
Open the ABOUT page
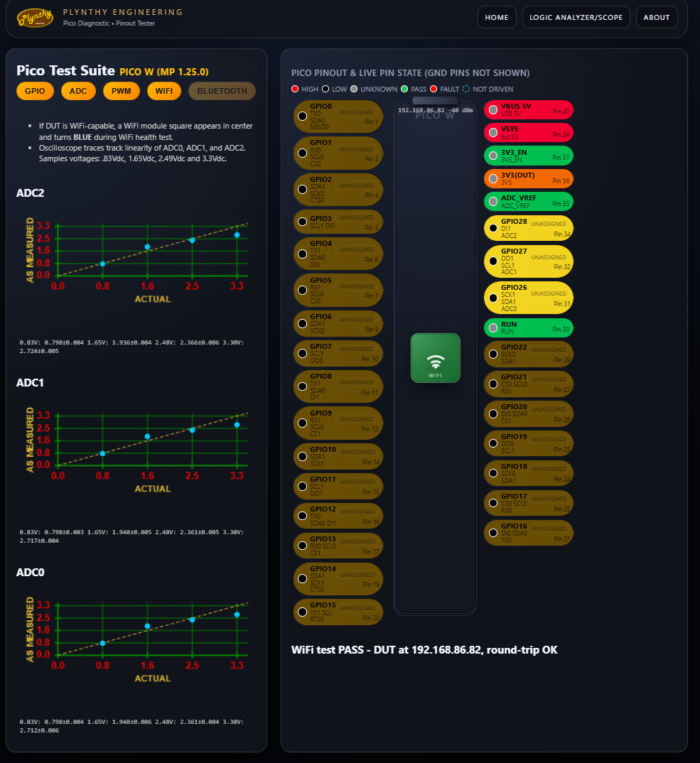click(656, 18)
